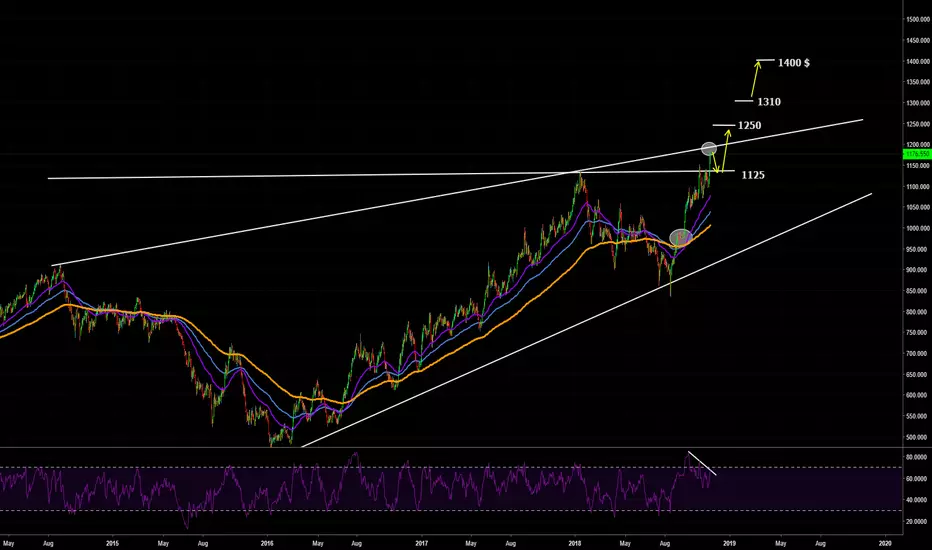
Task: Select the RSI descending white divergence line
Action: (702, 464)
